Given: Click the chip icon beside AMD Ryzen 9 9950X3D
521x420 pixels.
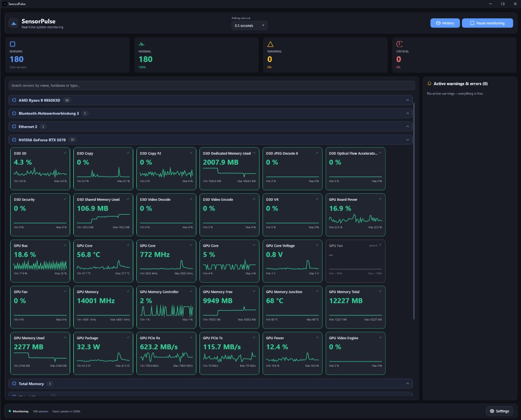Looking at the screenshot, I should tap(14, 100).
